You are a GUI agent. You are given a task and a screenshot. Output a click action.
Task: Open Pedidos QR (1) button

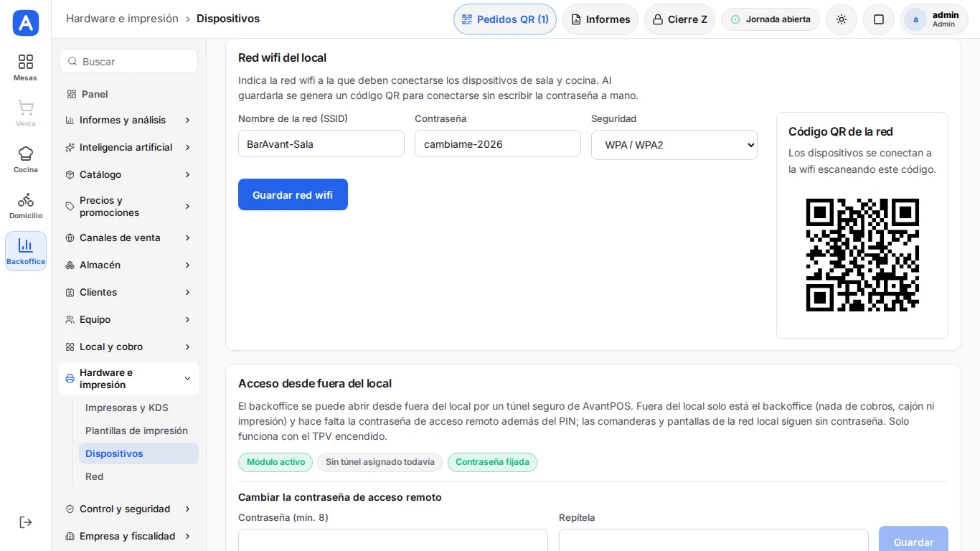(505, 19)
